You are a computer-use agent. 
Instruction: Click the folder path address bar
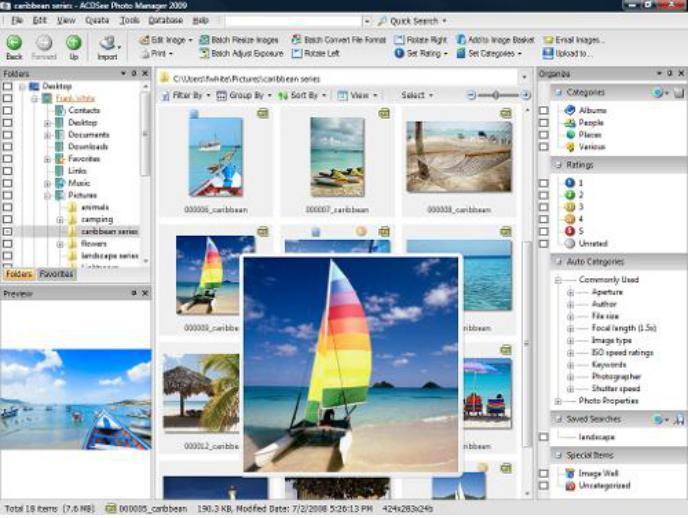(x=337, y=79)
